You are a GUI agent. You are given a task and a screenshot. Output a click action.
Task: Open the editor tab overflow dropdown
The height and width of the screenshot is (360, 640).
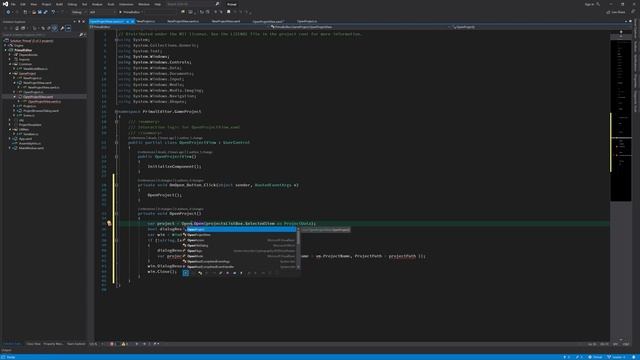[626, 21]
